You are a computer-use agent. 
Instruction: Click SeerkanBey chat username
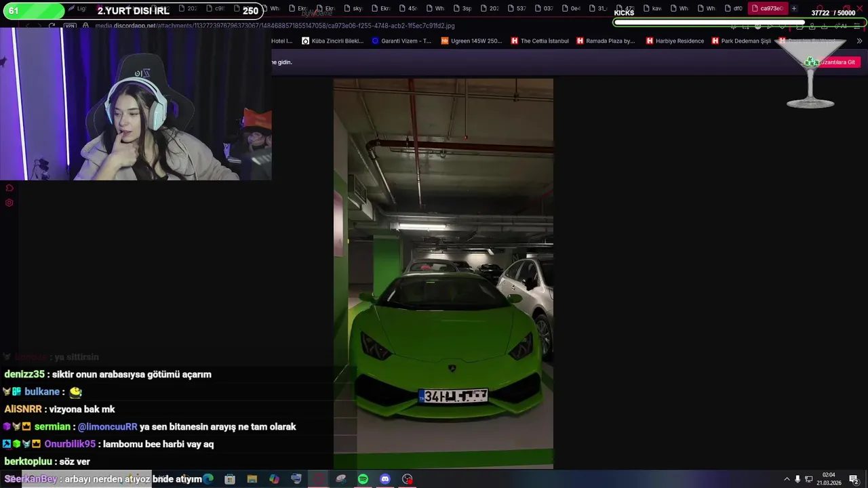click(x=31, y=479)
